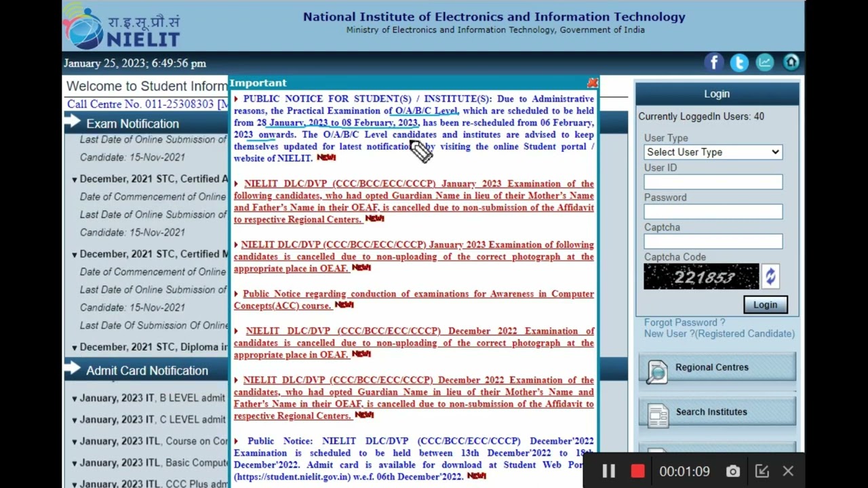Click the recording timer 00:01:09
This screenshot has width=868, height=488.
684,471
